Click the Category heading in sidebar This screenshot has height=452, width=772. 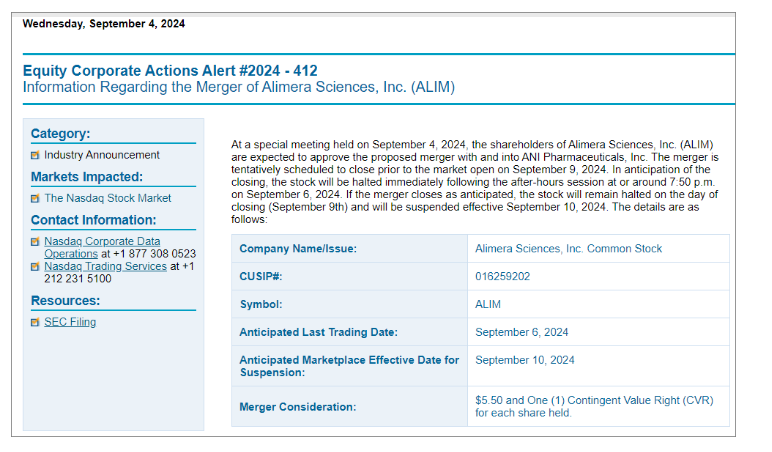[61, 133]
